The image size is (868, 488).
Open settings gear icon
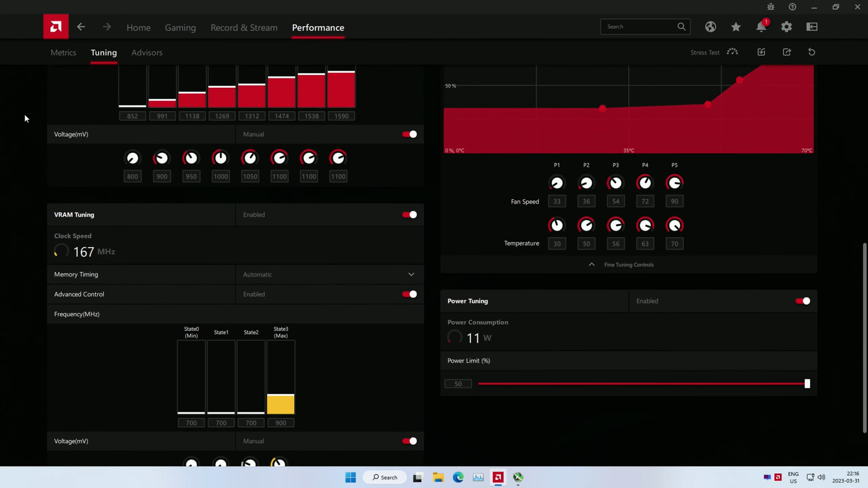[x=786, y=27]
